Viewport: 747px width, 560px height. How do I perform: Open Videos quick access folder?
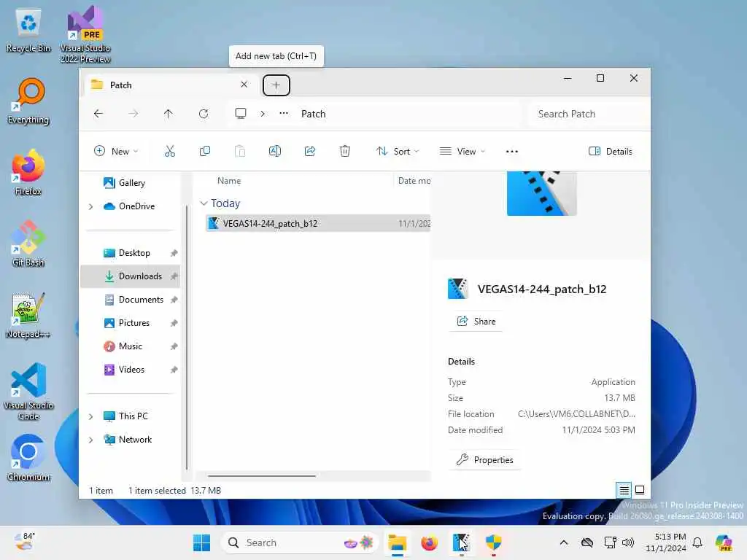130,370
